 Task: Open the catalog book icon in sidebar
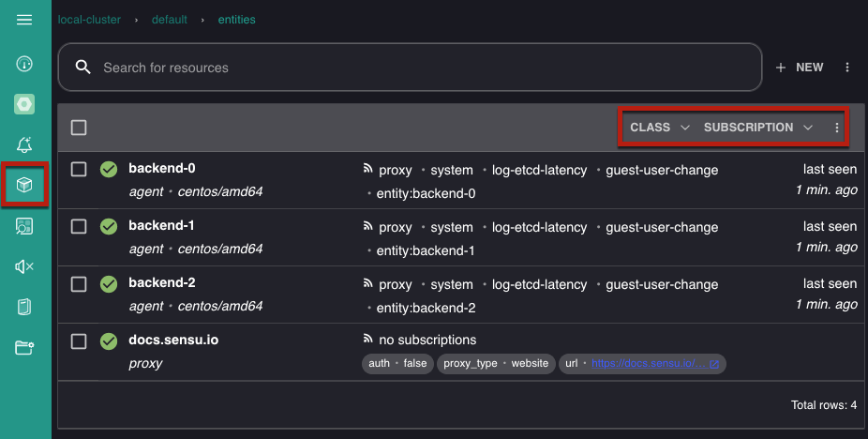23,307
